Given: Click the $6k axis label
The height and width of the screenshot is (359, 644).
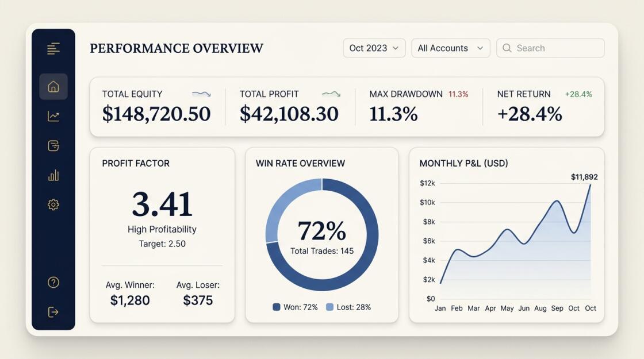Looking at the screenshot, I should coord(429,241).
